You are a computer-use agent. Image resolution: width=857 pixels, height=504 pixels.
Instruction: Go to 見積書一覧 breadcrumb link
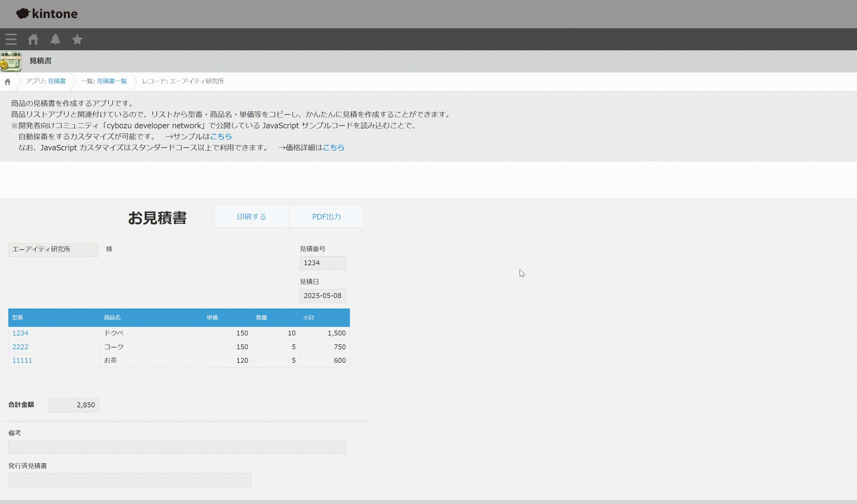(x=111, y=81)
